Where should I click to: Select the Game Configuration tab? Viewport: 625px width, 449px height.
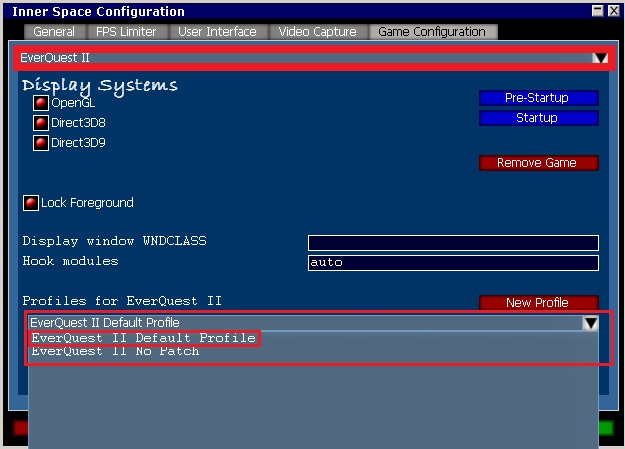[x=432, y=32]
